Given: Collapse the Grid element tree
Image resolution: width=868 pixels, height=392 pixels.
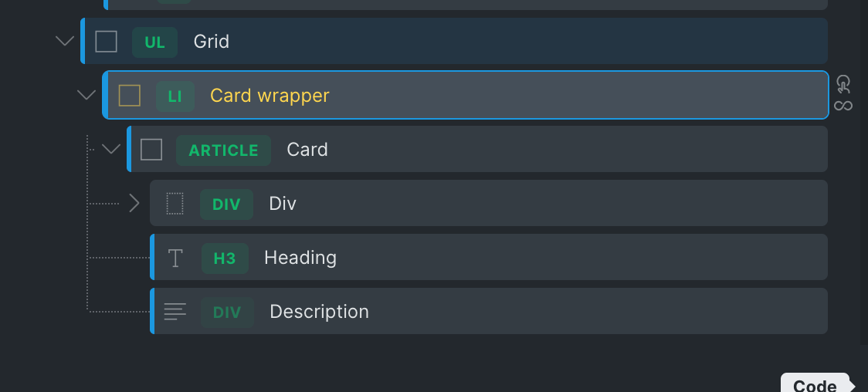Looking at the screenshot, I should [65, 42].
